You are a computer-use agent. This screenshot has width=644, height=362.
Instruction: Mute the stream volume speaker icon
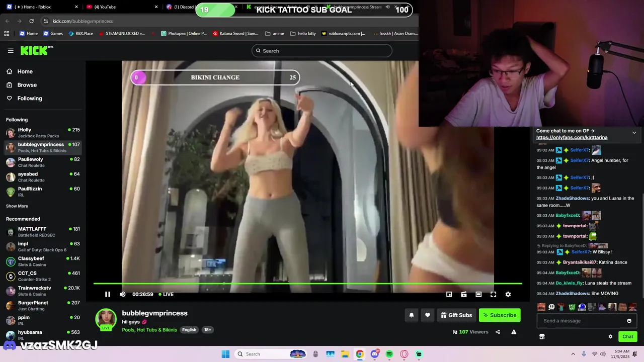click(123, 294)
